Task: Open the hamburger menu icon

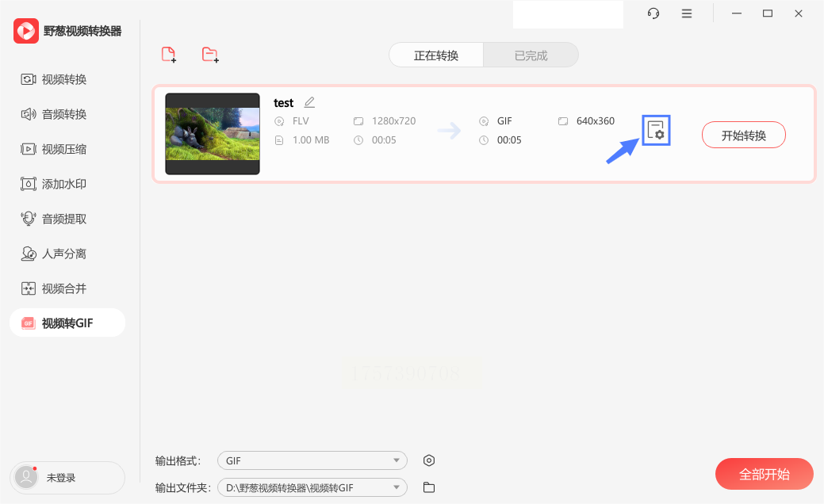Action: click(x=686, y=13)
